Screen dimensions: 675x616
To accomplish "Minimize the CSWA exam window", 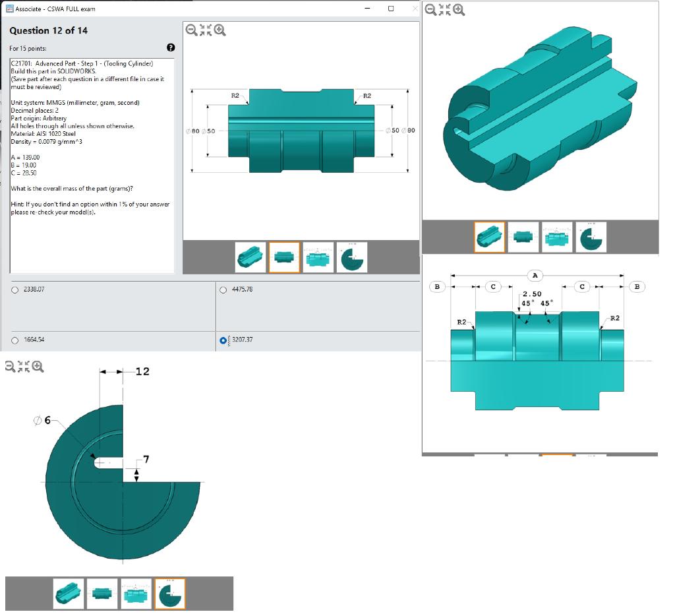I will point(367,8).
